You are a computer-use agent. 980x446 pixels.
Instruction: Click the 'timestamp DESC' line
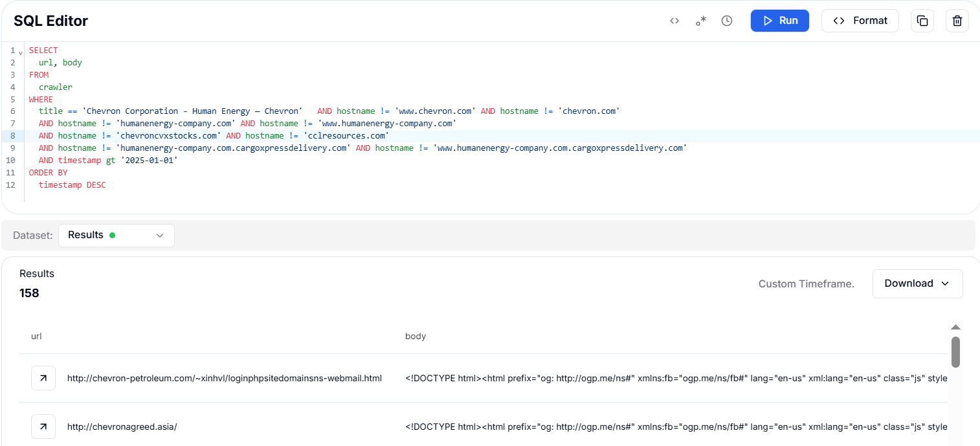pos(72,185)
